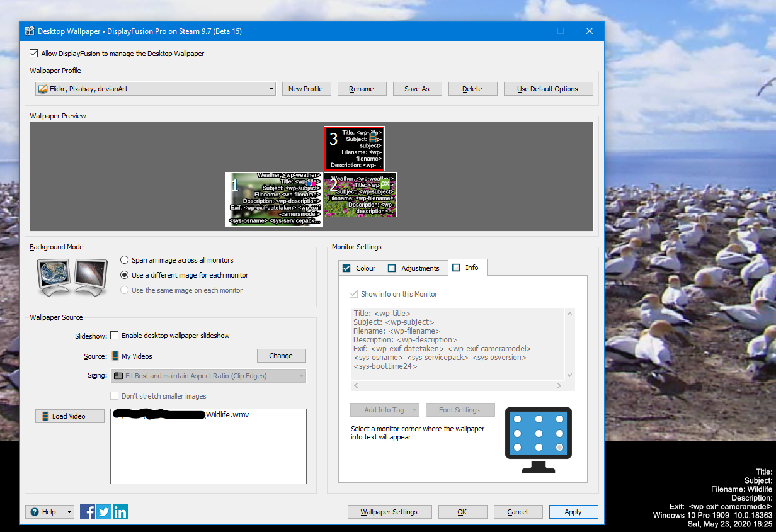Viewport: 776px width, 532px height.
Task: Click the Apply button
Action: 573,512
